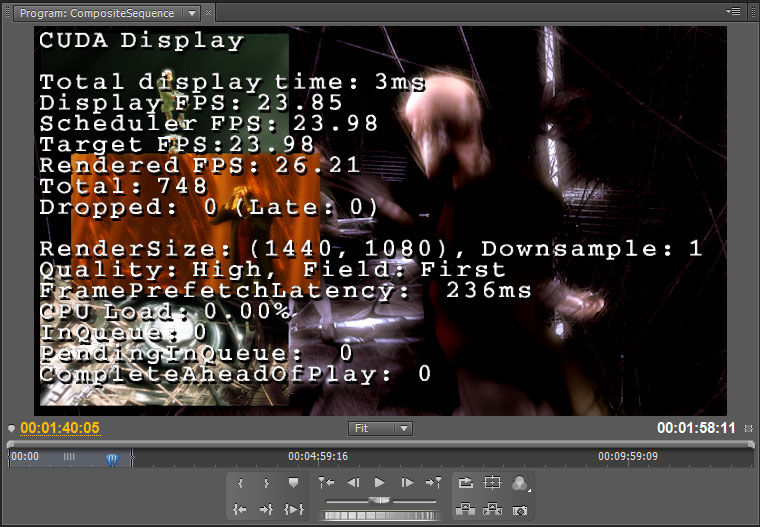Go to the In point
This screenshot has height=527, width=760.
click(x=240, y=509)
